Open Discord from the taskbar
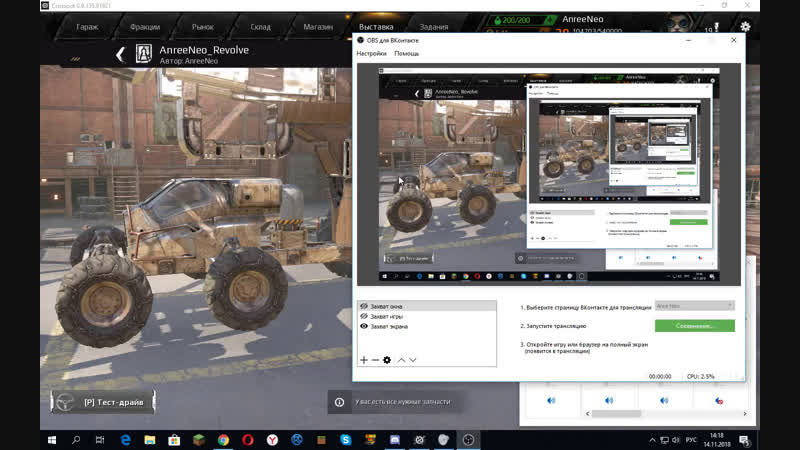The height and width of the screenshot is (450, 800). pos(395,440)
